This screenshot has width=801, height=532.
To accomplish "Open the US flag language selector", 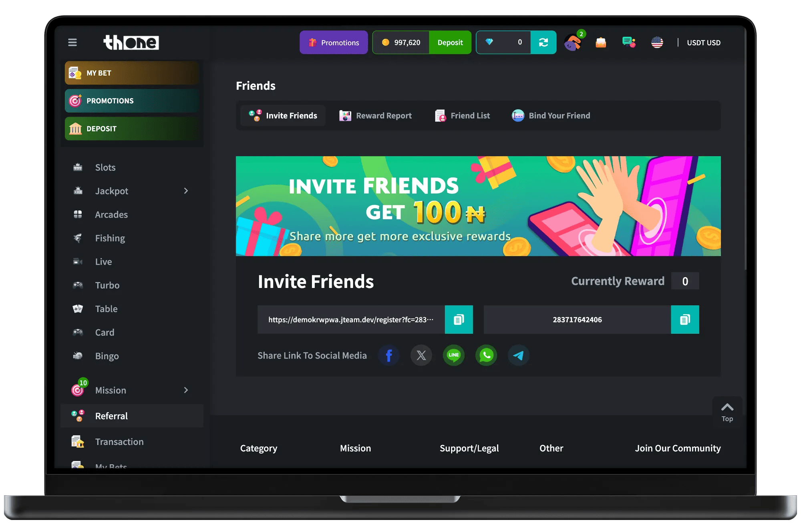I will pos(657,42).
